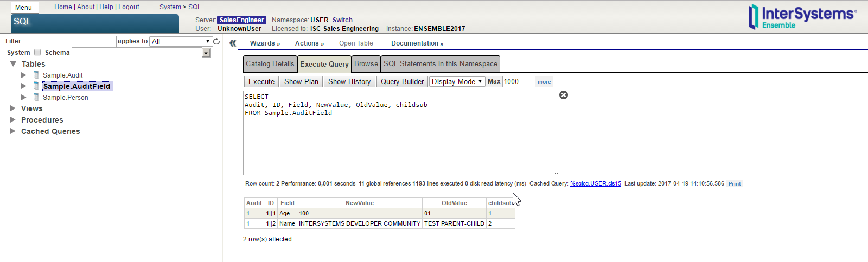This screenshot has width=868, height=262.
Task: Click the Sample.Person table icon
Action: tap(36, 97)
